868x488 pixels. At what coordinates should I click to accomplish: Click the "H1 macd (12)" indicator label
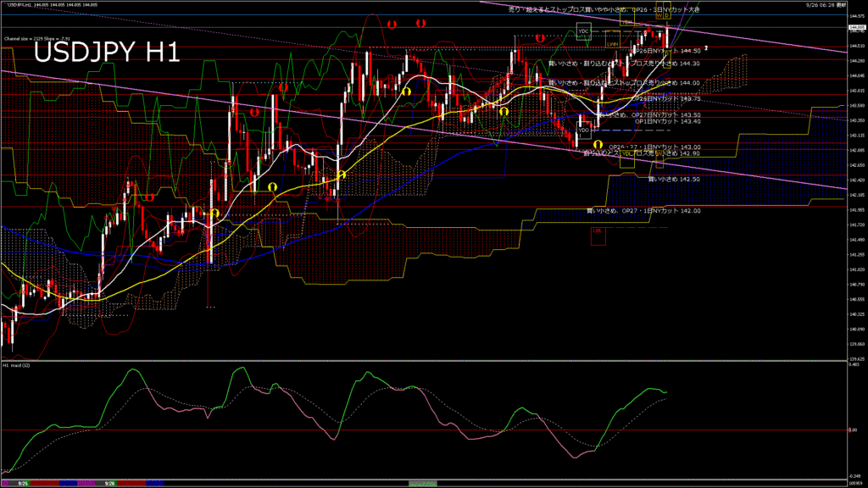click(x=17, y=365)
